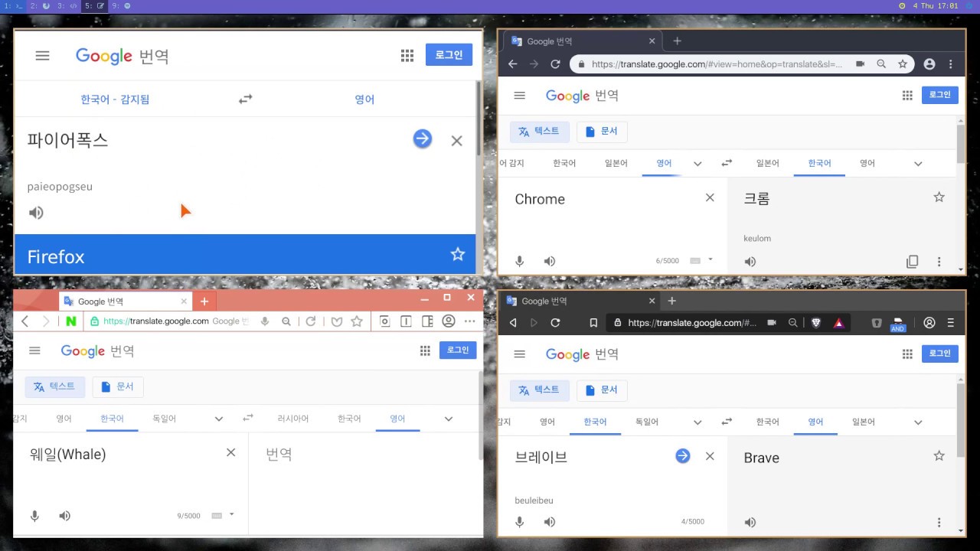Click Whale capture screenshot icon
The width and height of the screenshot is (980, 551).
[384, 321]
